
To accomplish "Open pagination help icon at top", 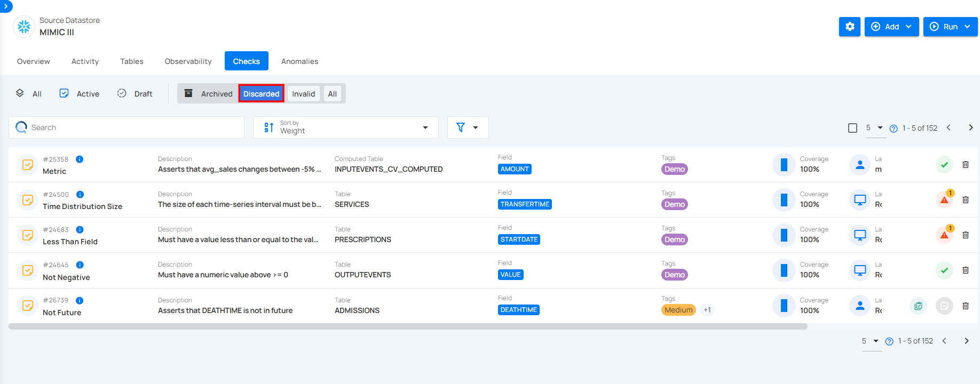I will click(894, 129).
